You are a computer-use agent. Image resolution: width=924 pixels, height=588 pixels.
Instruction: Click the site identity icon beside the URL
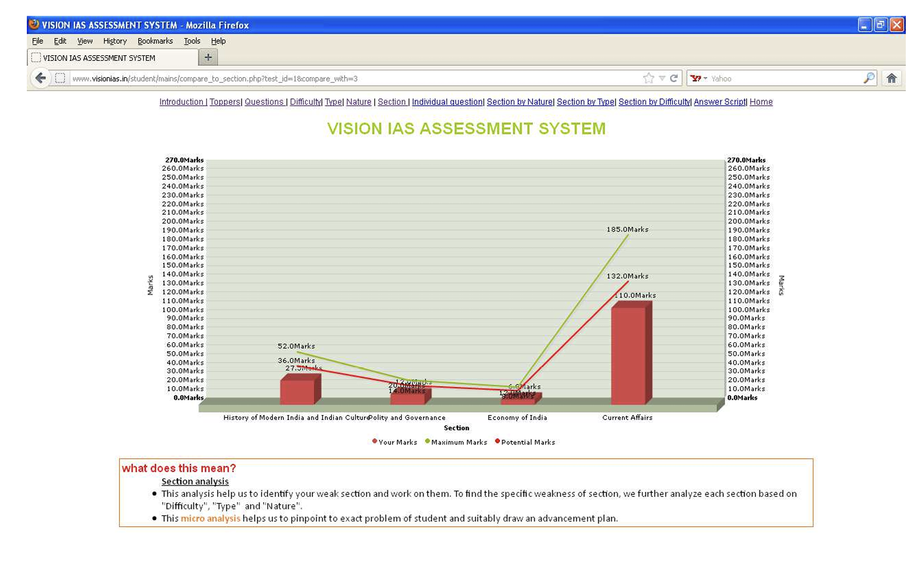tap(60, 78)
